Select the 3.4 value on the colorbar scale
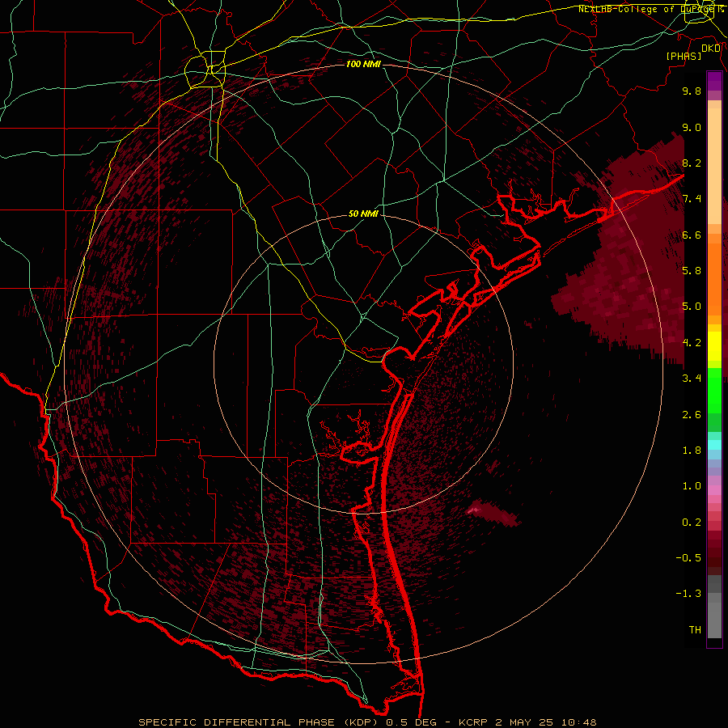Screen dimensions: 728x728 [x=692, y=379]
